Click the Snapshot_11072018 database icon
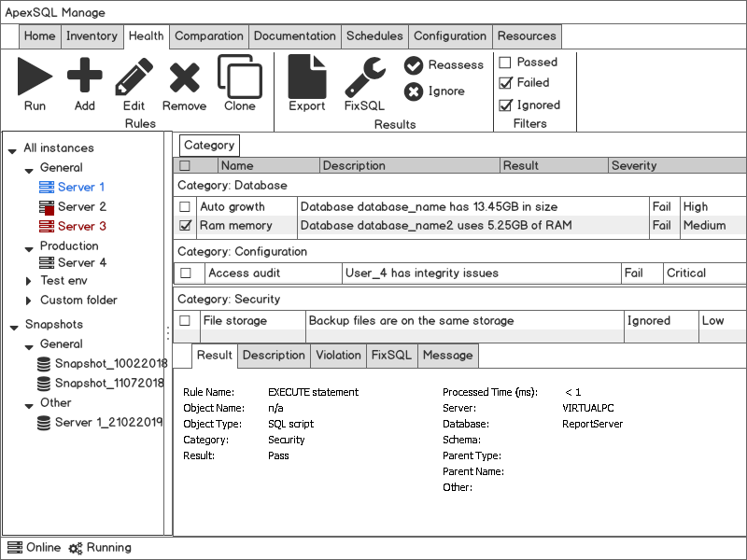This screenshot has width=747, height=560. 44,384
